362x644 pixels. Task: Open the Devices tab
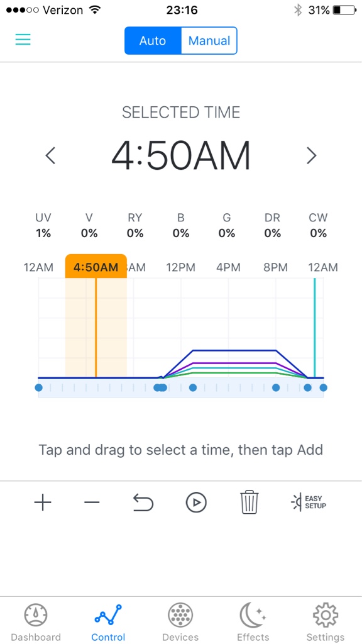180,622
